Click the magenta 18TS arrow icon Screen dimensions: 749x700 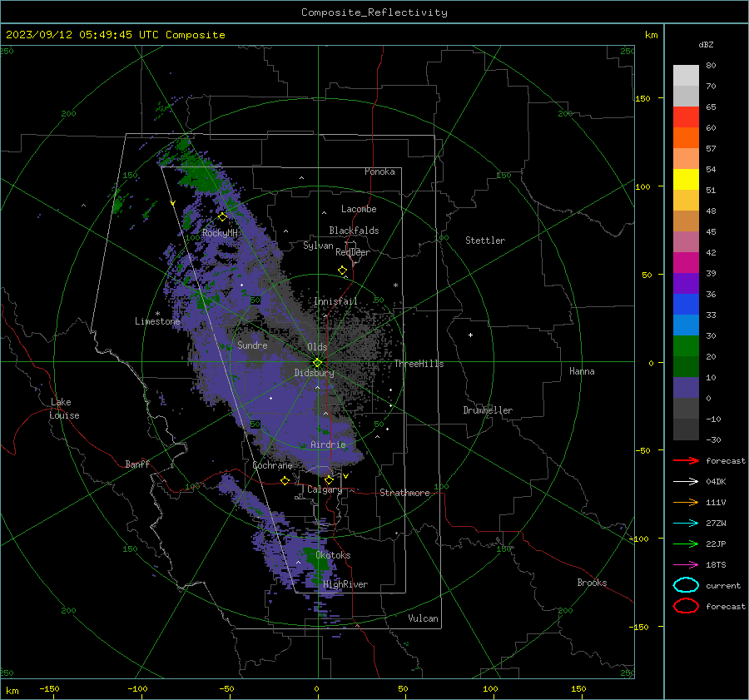(686, 565)
